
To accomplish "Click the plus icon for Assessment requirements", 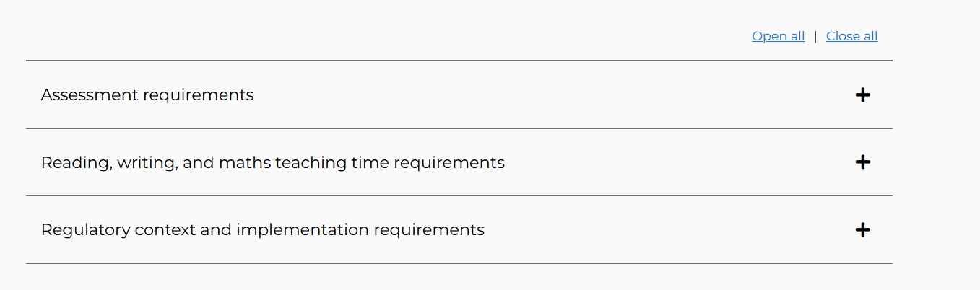I will click(862, 95).
